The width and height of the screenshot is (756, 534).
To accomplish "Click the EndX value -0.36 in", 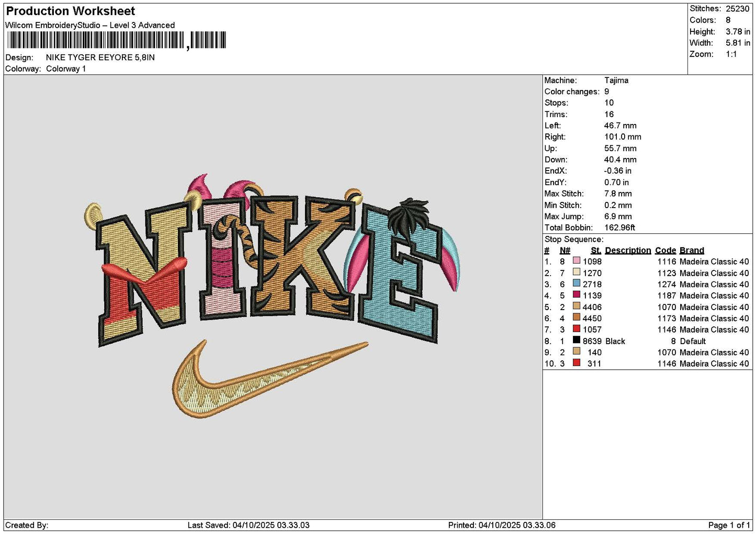I will pyautogui.click(x=618, y=171).
